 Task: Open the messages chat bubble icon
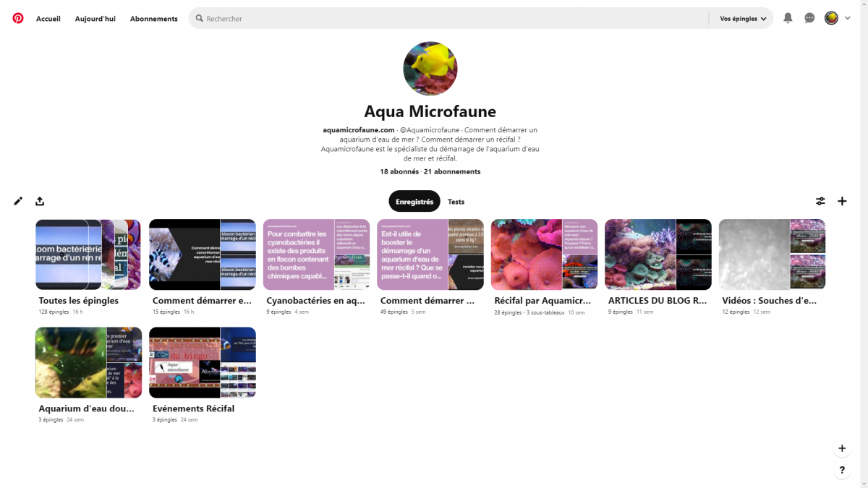(809, 18)
